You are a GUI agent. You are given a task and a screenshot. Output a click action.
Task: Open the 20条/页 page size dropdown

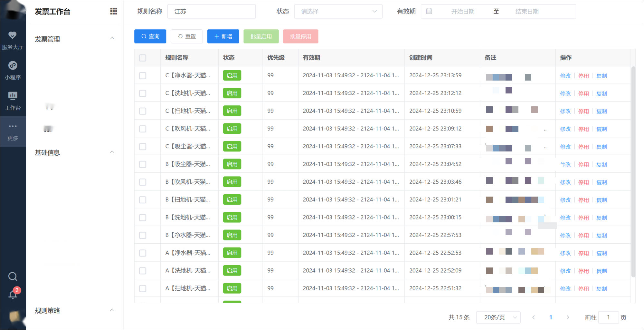tap(498, 317)
